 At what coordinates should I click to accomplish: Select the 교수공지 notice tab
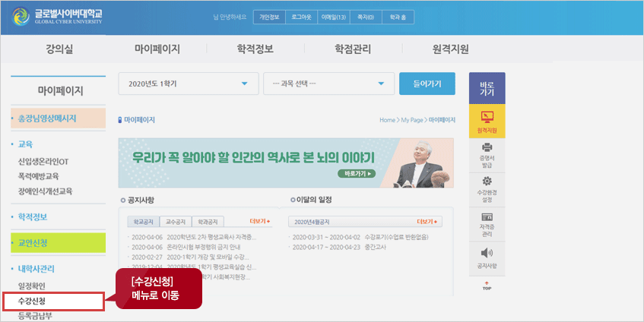[176, 222]
